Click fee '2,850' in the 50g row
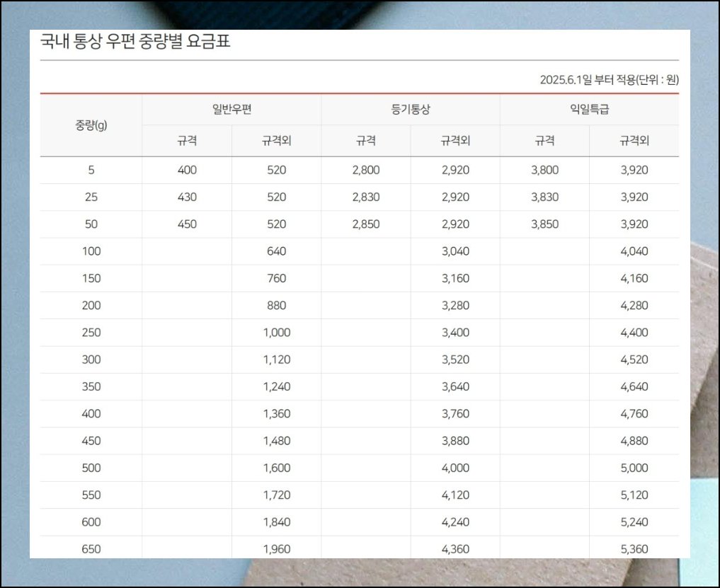720x588 pixels. point(366,224)
